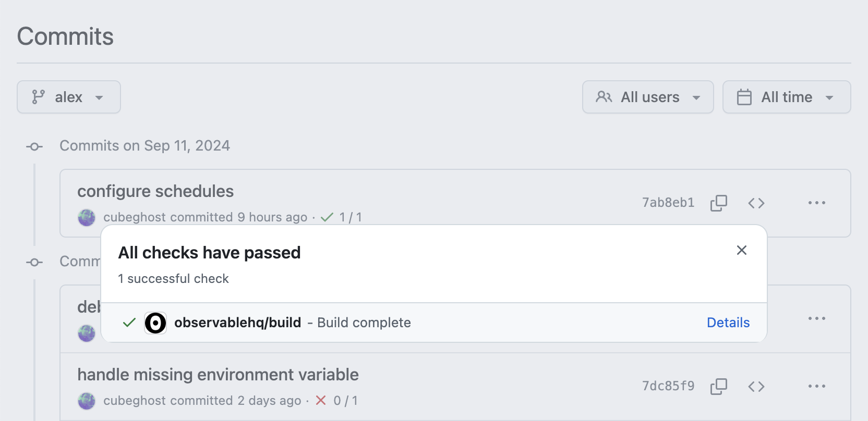The height and width of the screenshot is (421, 868).
Task: Browse repository at commit 7ab8eb1
Action: pyautogui.click(x=755, y=203)
